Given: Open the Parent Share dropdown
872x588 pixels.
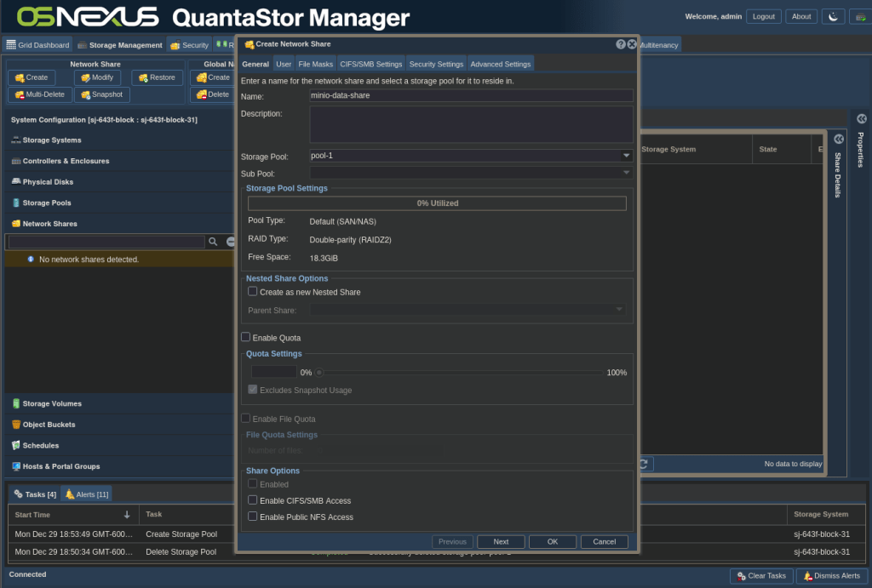Looking at the screenshot, I should click(x=619, y=307).
